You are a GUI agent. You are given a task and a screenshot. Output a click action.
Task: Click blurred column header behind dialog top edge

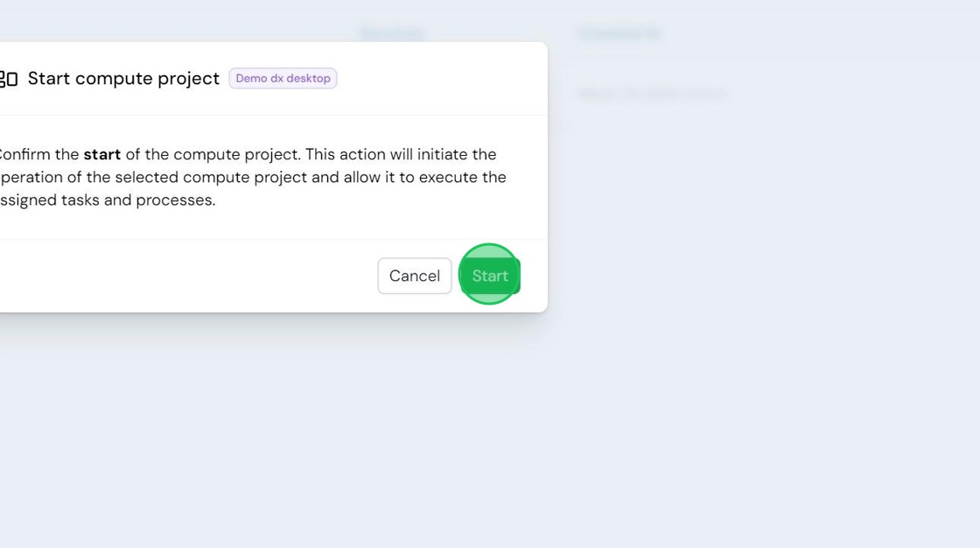coord(393,33)
